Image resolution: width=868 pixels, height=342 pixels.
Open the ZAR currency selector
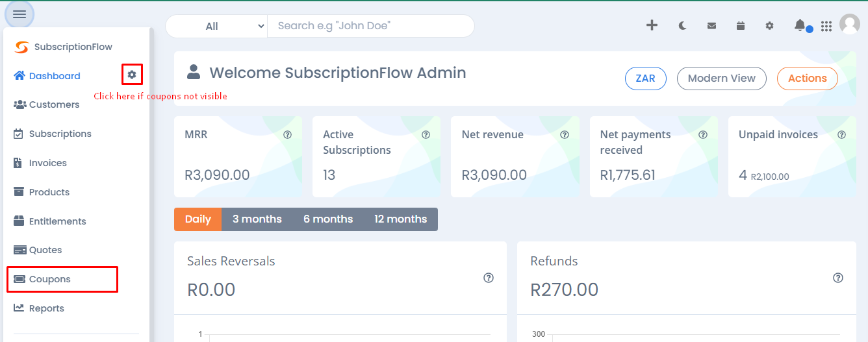click(x=645, y=78)
